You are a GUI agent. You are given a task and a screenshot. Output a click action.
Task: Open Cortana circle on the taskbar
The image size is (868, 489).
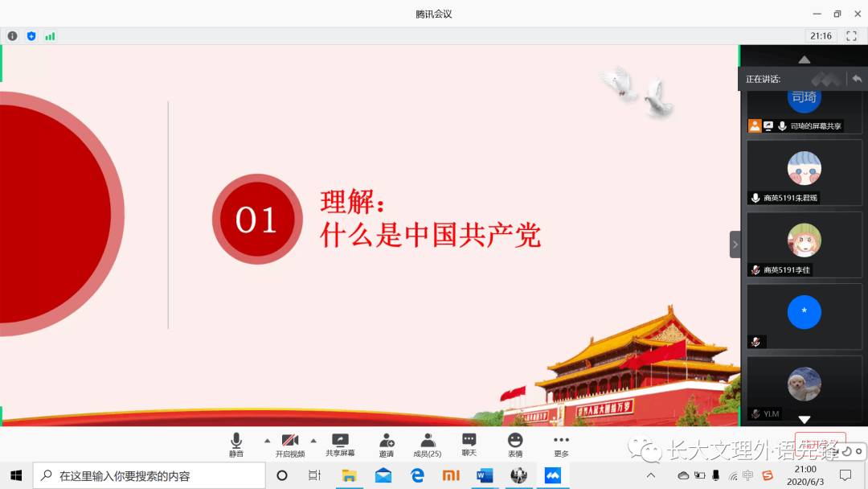[x=282, y=475]
